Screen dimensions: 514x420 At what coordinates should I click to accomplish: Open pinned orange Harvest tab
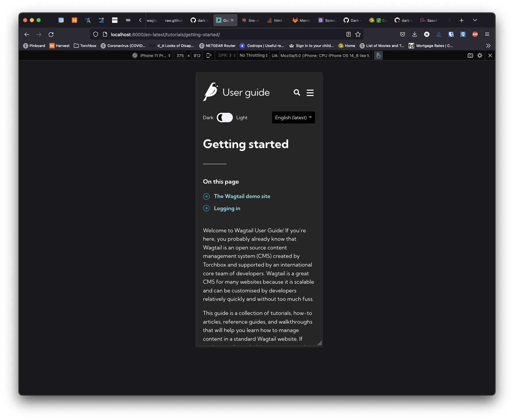pos(74,20)
